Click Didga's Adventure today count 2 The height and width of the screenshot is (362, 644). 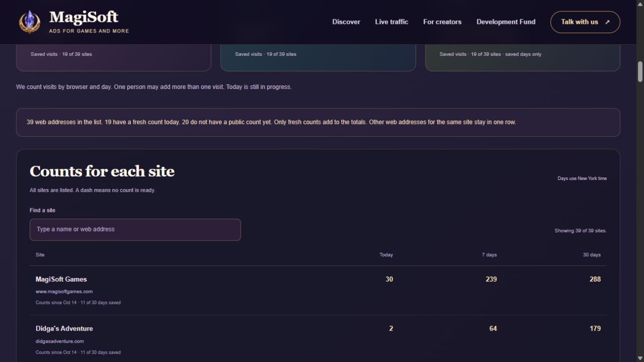tap(391, 328)
